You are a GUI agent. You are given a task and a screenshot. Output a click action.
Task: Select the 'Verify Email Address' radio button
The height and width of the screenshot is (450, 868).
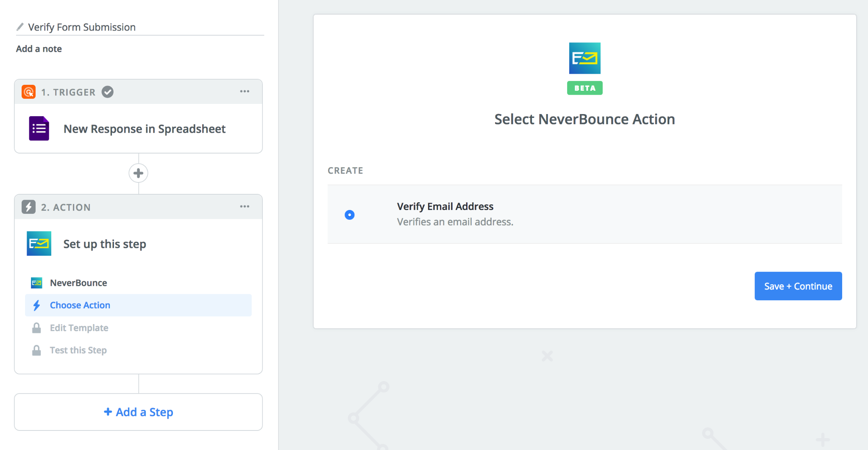(350, 215)
